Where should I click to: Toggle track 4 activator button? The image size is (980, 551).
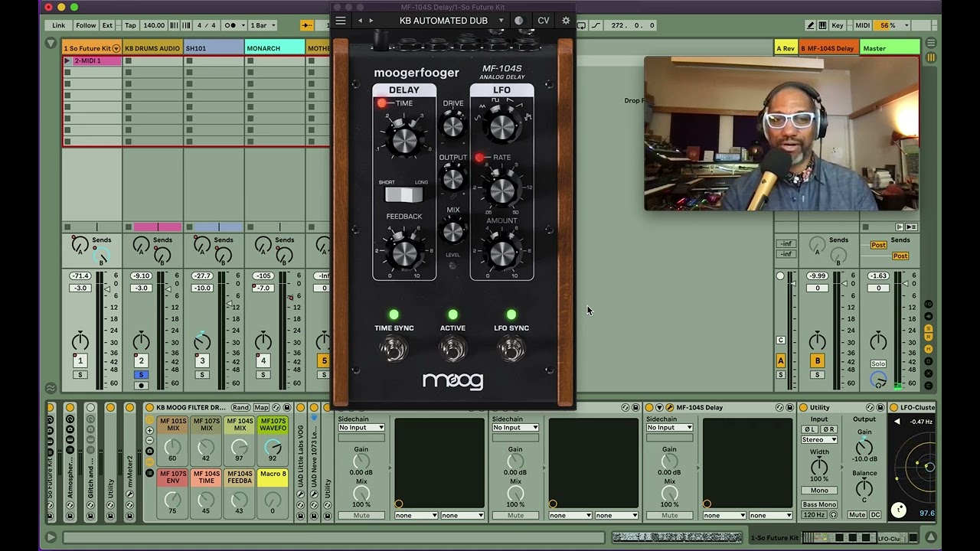(x=263, y=360)
